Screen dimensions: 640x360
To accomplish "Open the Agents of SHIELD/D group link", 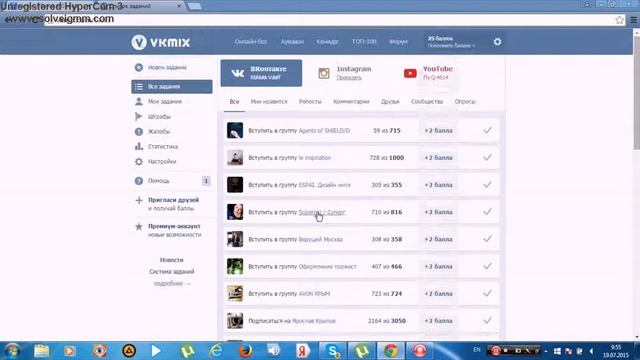I will click(x=324, y=131).
